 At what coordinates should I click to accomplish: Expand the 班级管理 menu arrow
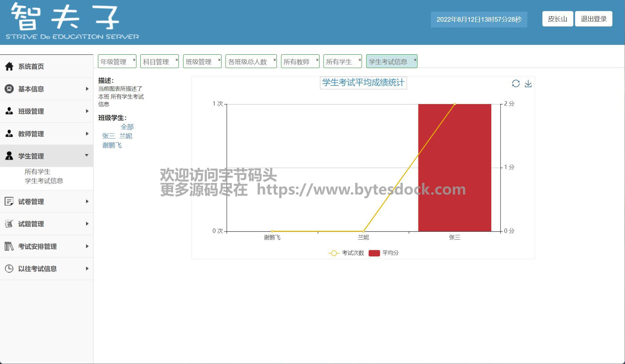[x=87, y=111]
